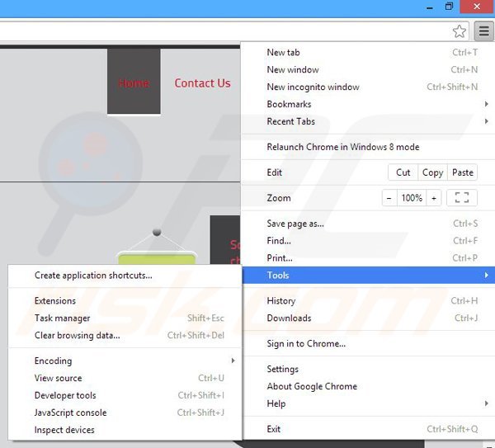Image resolution: width=495 pixels, height=448 pixels.
Task: Close the Chrome window
Action: 477,7
